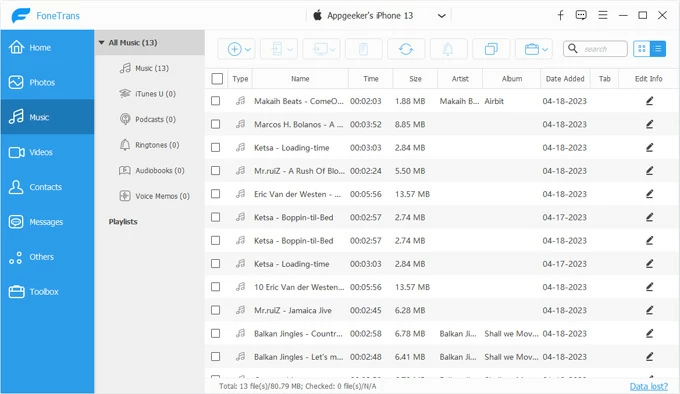Open the device selector dropdown for iPhone 13
Screen dimensions: 680x394
pos(441,16)
